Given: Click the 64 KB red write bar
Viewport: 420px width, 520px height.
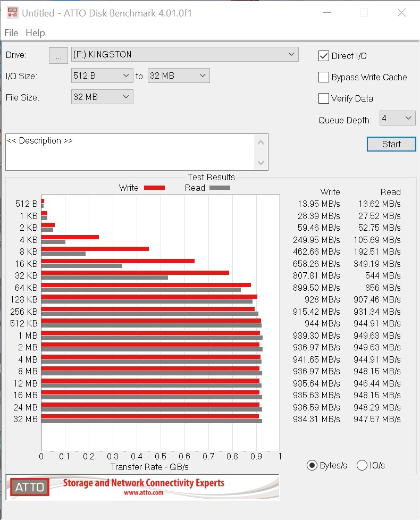Looking at the screenshot, I should [x=146, y=285].
